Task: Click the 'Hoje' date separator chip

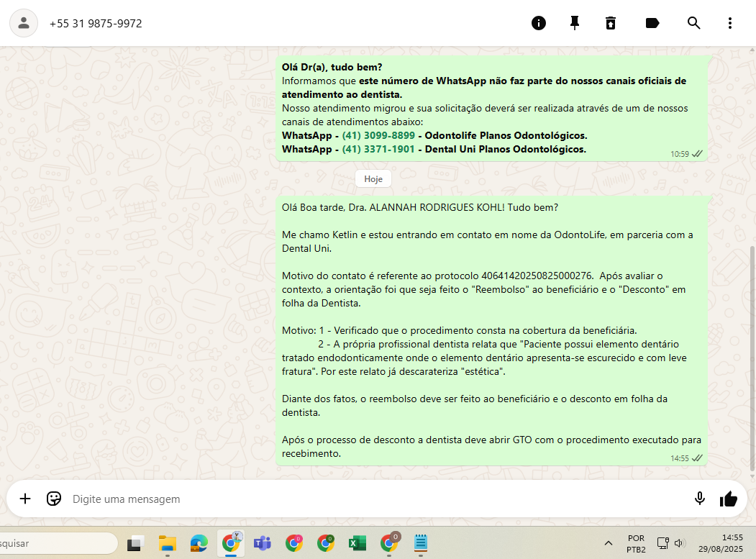Action: [x=373, y=179]
